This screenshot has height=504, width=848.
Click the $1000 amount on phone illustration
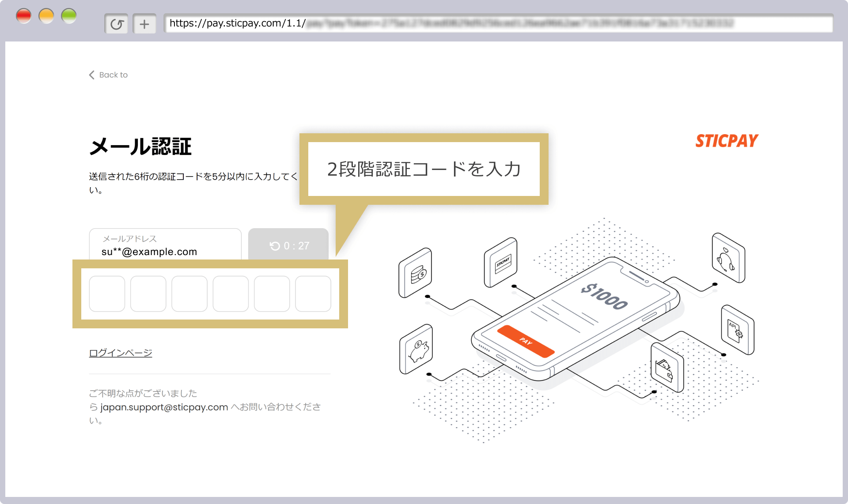point(604,297)
